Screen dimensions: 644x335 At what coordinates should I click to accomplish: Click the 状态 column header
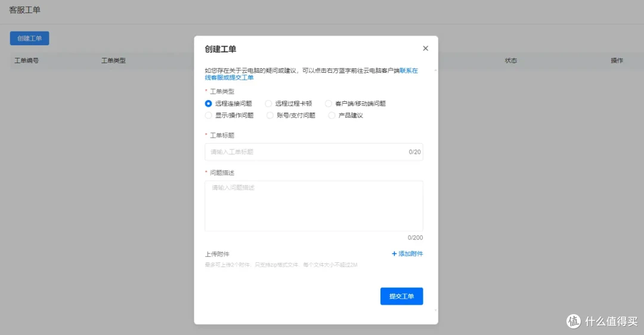[x=511, y=60]
